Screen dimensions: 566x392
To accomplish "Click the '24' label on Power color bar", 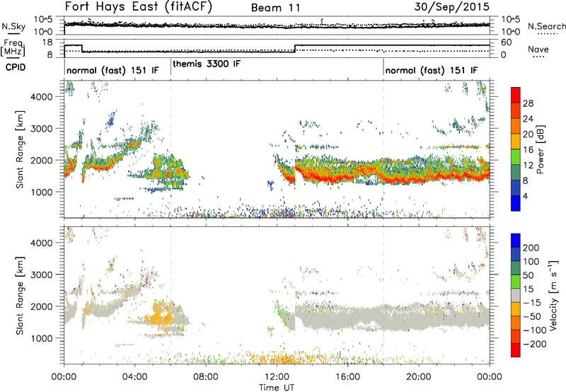I will pos(528,119).
